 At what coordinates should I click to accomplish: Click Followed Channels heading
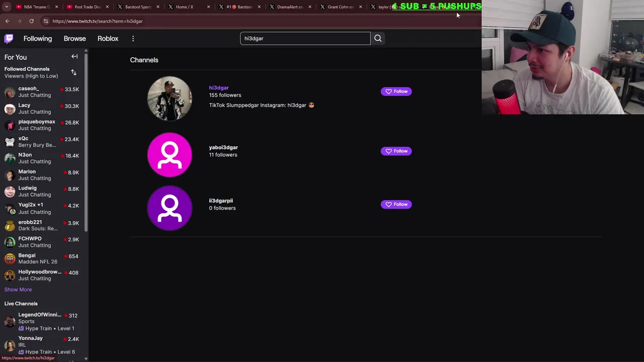[x=27, y=69]
